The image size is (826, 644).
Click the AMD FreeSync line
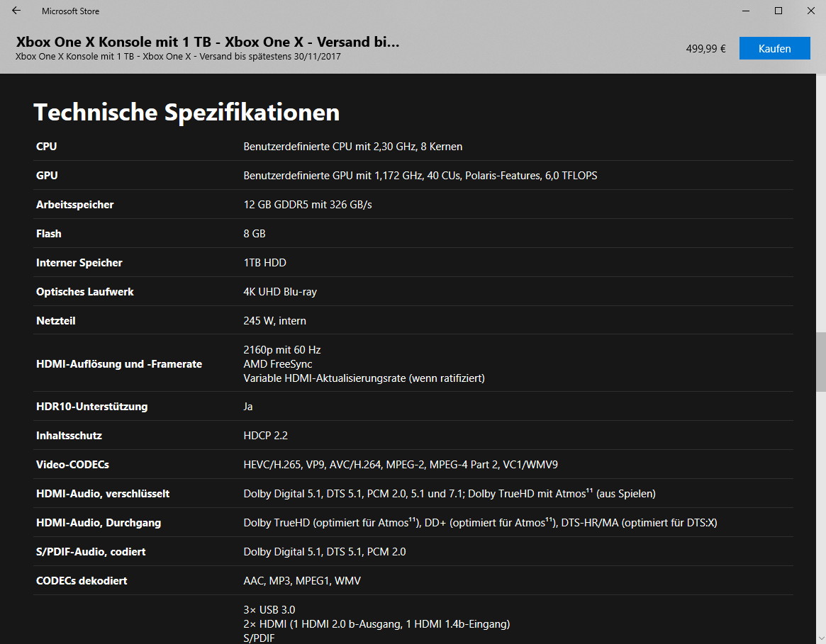(x=278, y=364)
